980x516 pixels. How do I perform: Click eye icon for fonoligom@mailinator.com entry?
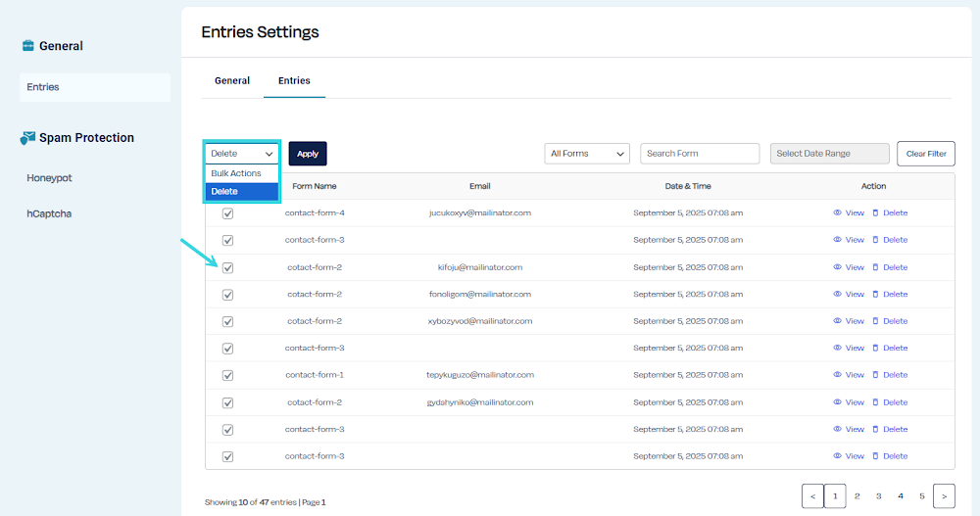pyautogui.click(x=838, y=294)
